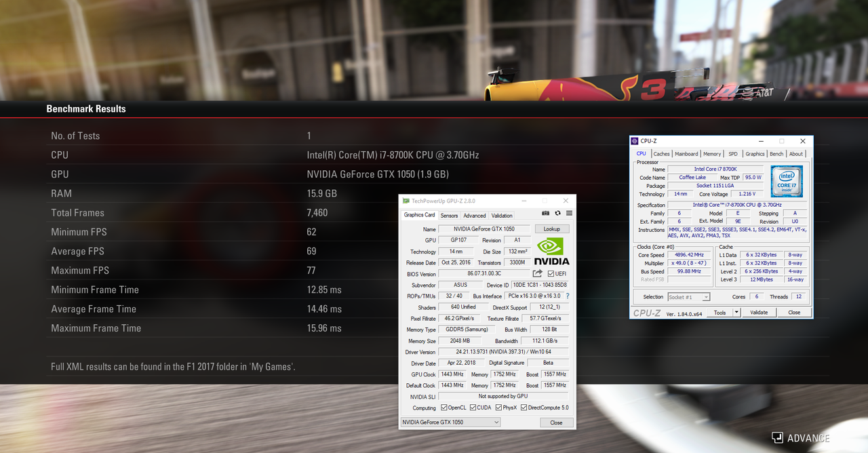Click the Intel Core i7 logo in CPU-Z
The image size is (868, 453).
point(787,182)
